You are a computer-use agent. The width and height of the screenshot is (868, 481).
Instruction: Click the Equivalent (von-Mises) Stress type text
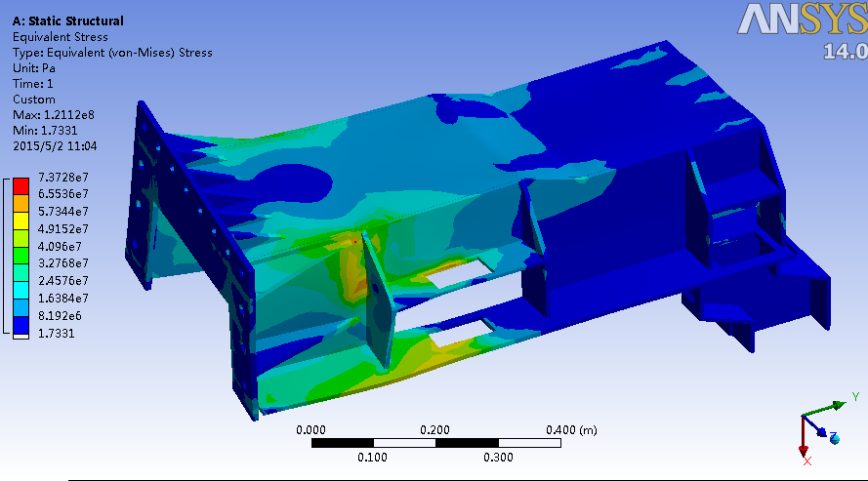(111, 53)
